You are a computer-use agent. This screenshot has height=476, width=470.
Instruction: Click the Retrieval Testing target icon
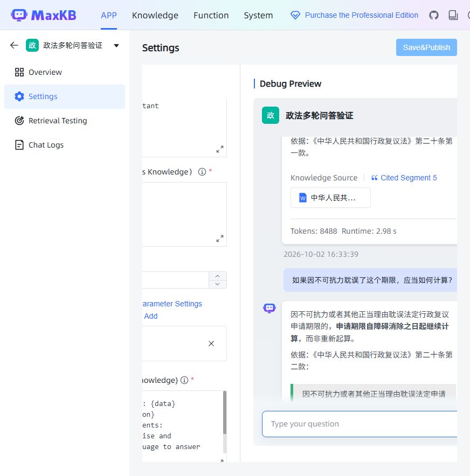tap(19, 121)
